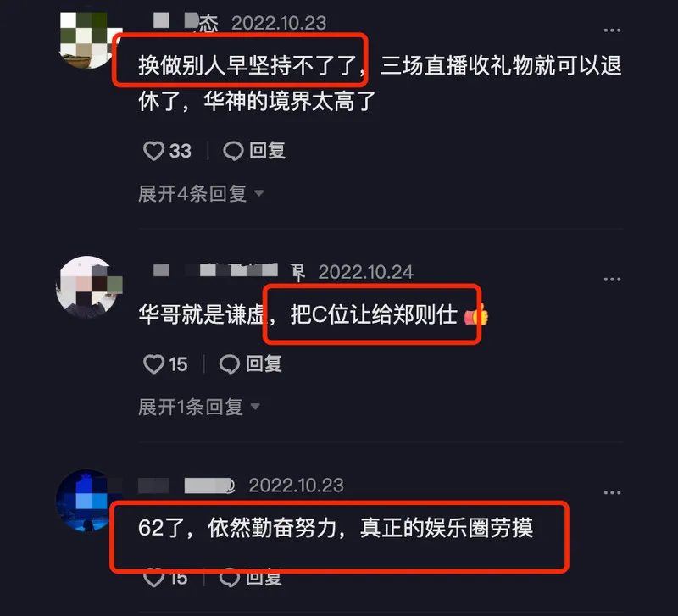678x616 pixels.
Task: Open the blue avatar of third commenter
Action: click(x=84, y=500)
